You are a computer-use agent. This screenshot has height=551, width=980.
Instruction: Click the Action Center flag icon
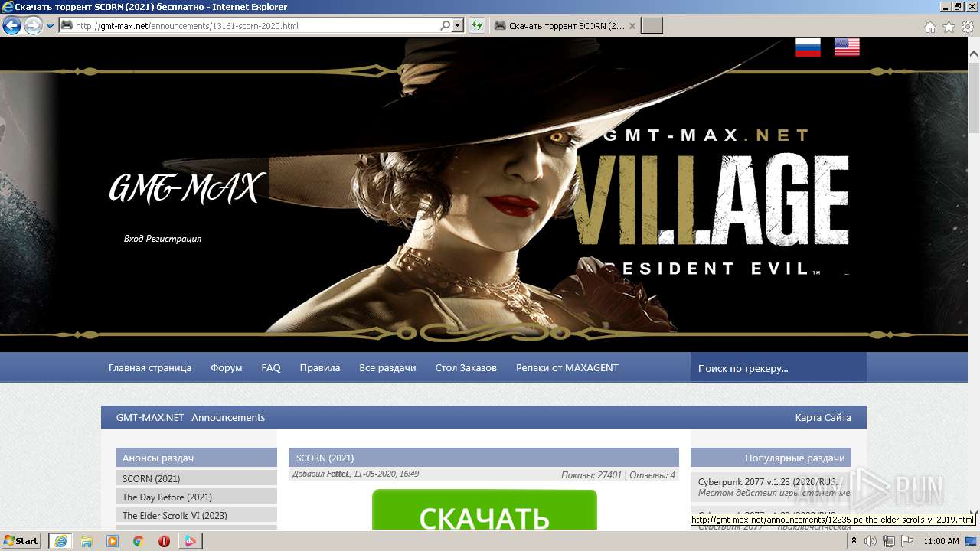click(908, 541)
